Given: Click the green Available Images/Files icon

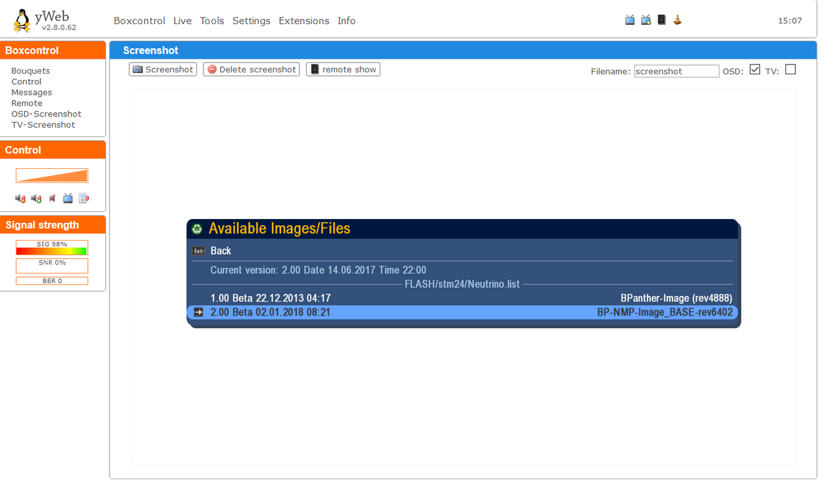Looking at the screenshot, I should click(x=197, y=229).
